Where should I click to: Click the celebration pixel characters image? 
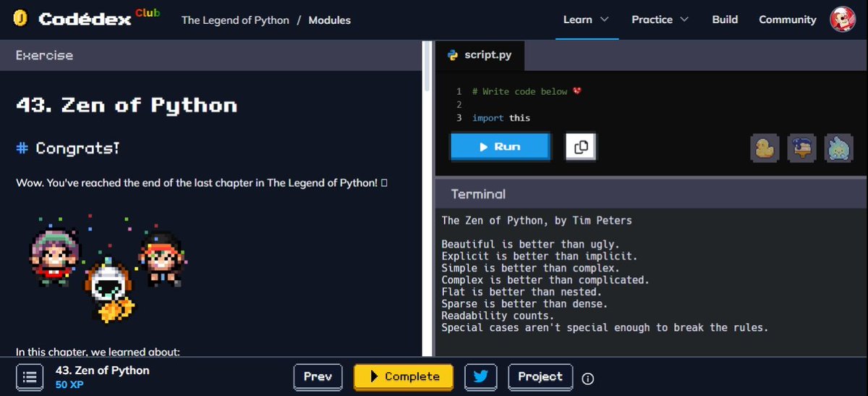pyautogui.click(x=108, y=268)
